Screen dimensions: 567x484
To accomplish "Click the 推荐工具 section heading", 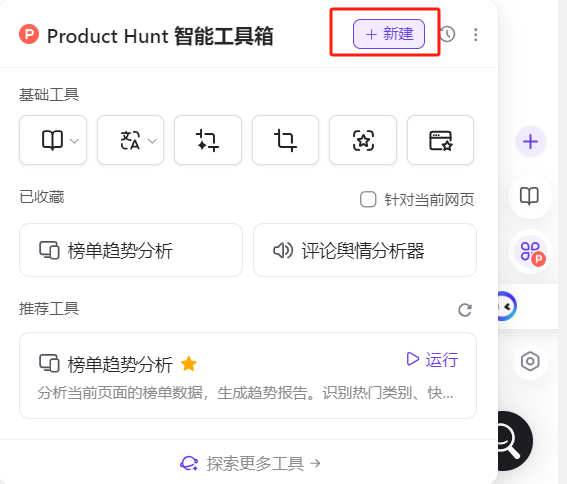I will pyautogui.click(x=49, y=309).
